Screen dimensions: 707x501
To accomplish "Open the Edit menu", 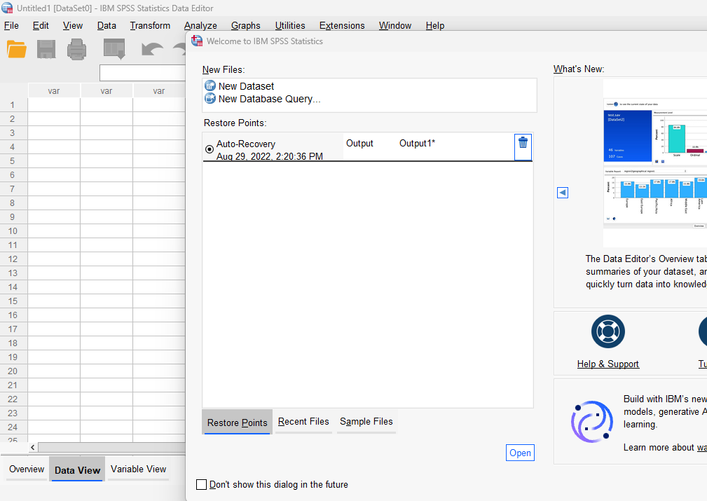I will click(41, 26).
